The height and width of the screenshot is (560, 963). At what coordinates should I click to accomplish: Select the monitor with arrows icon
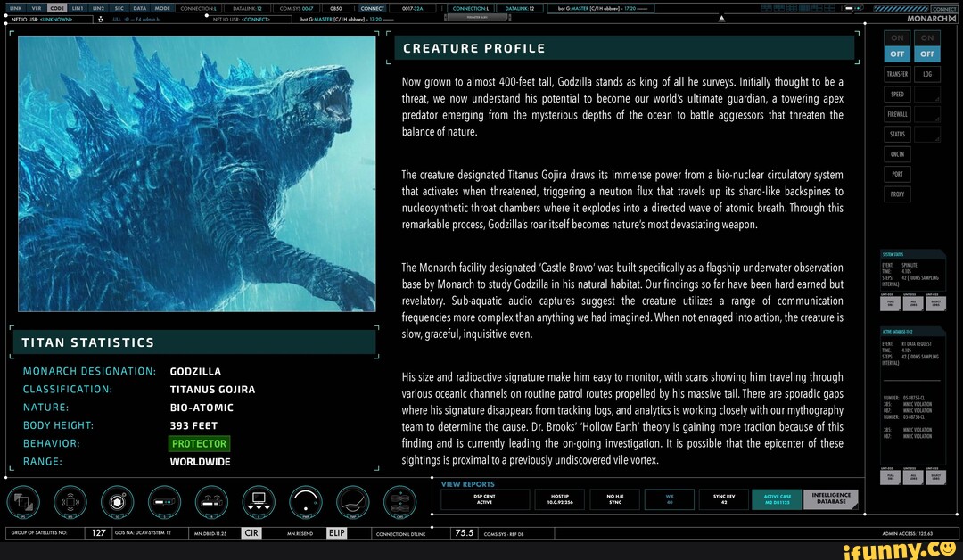tap(259, 501)
